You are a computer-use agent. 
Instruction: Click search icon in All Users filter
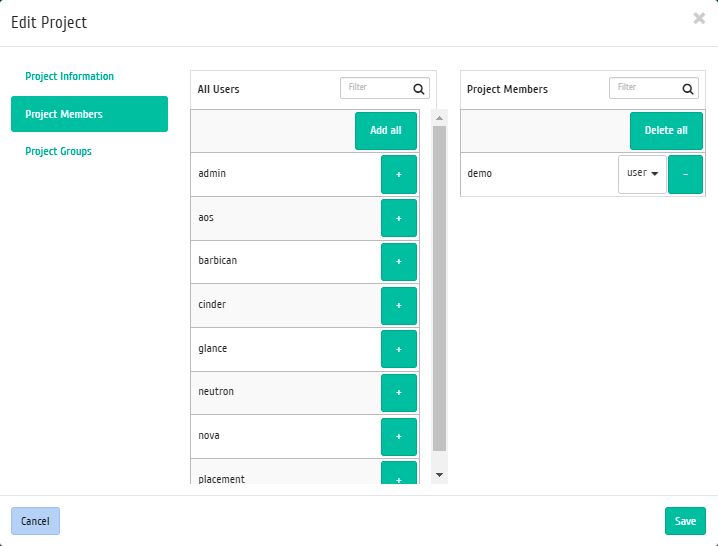pyautogui.click(x=419, y=89)
